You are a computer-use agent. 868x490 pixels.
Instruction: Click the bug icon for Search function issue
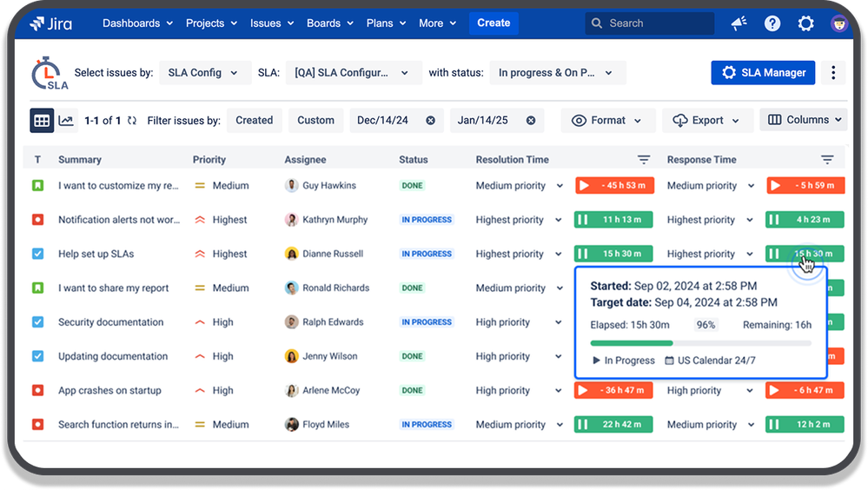37,425
